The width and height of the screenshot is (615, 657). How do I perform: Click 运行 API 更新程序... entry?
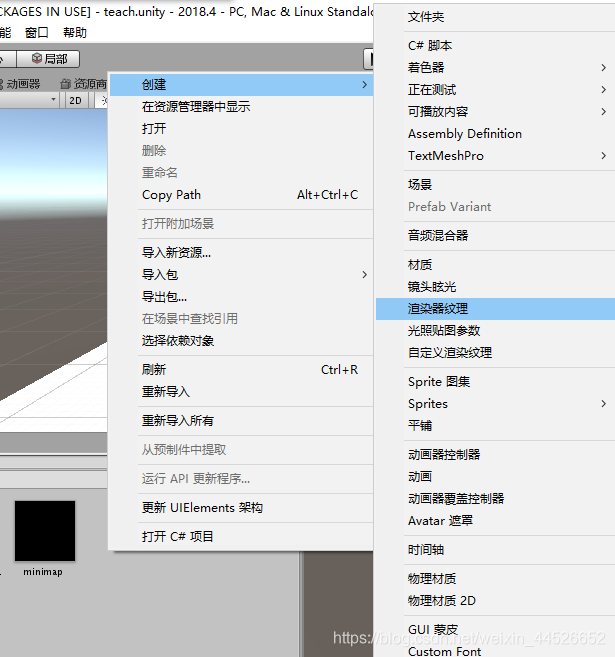coord(241,479)
